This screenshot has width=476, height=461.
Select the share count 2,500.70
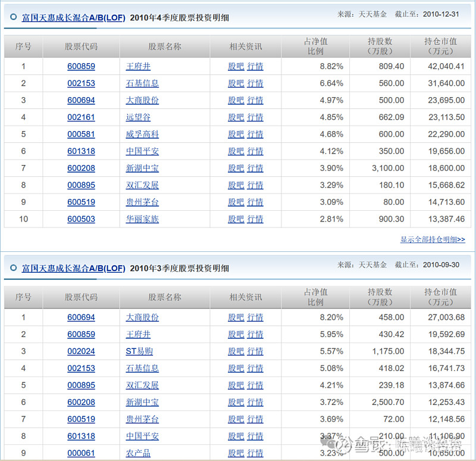[x=388, y=403]
